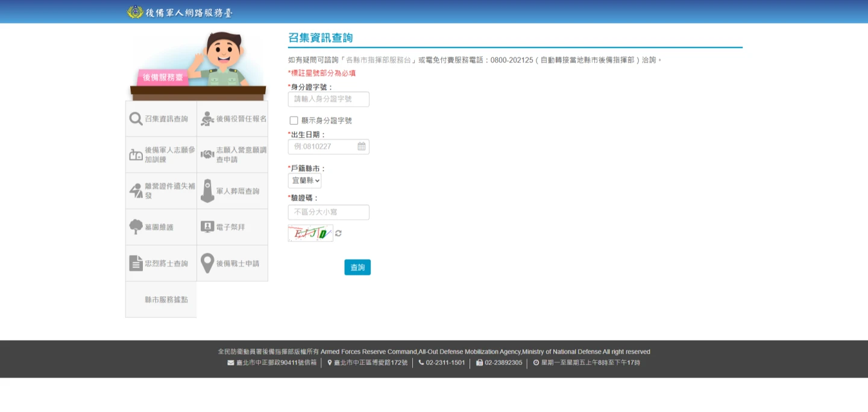Image resolution: width=868 pixels, height=412 pixels.
Task: Click the 身分證字號 input field
Action: (329, 100)
